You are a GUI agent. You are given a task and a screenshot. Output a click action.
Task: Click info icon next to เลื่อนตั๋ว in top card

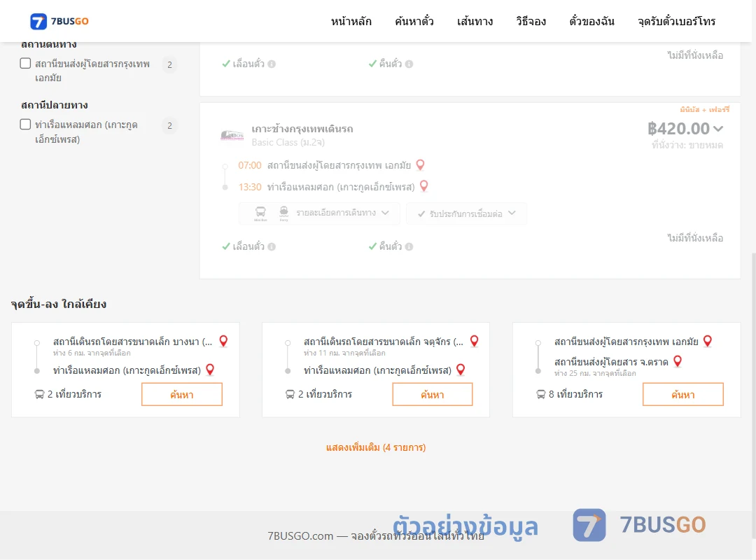[272, 64]
